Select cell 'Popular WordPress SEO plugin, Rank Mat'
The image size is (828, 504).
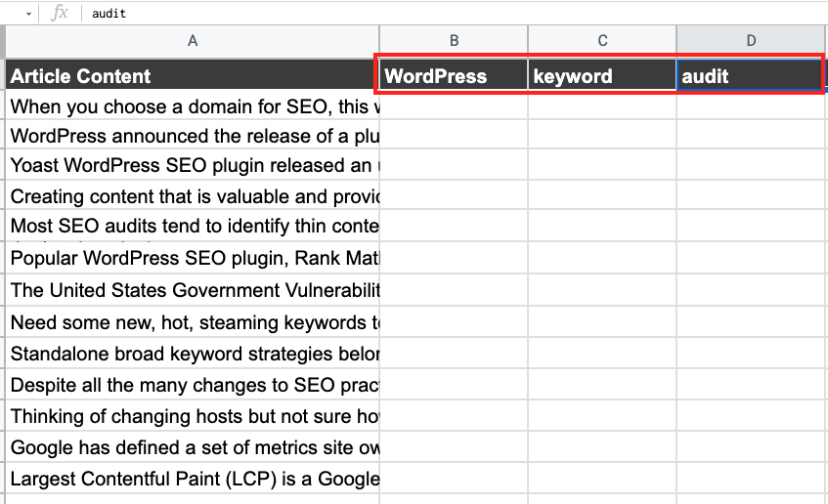(193, 258)
